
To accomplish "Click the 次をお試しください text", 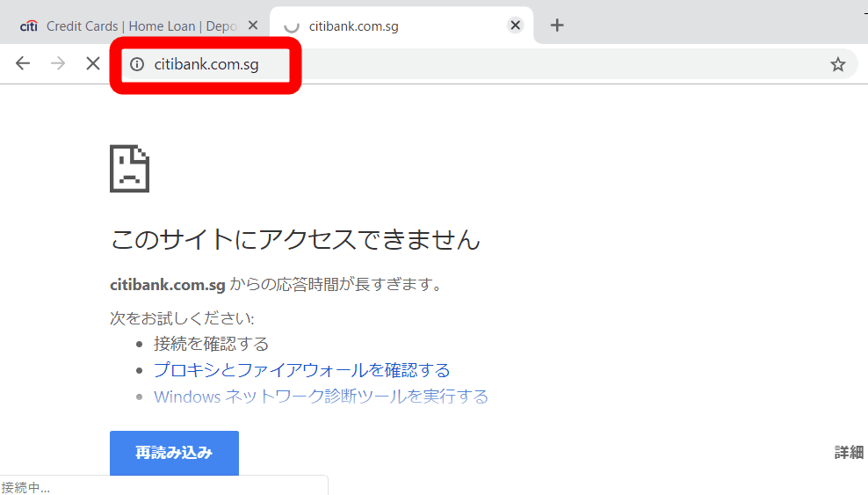I will [x=182, y=318].
